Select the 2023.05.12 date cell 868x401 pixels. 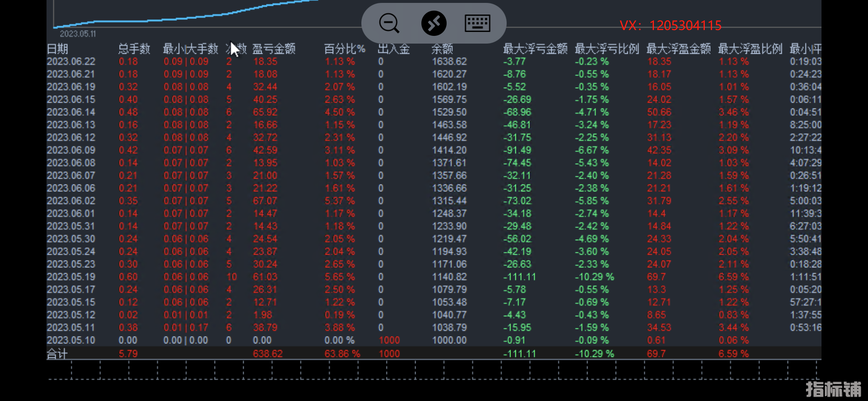(x=71, y=315)
